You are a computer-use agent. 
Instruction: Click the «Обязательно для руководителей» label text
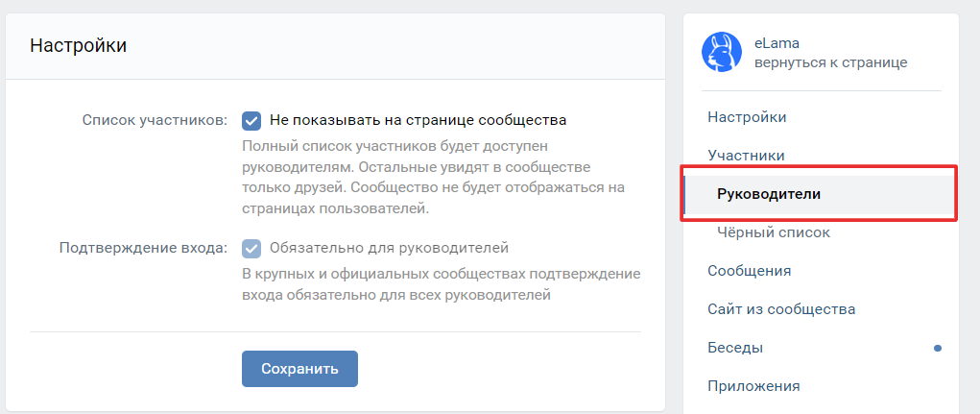(x=389, y=248)
